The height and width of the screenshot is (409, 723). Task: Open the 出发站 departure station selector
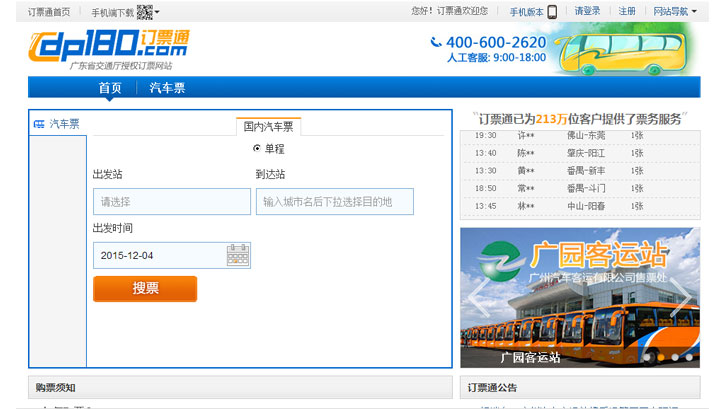point(171,201)
